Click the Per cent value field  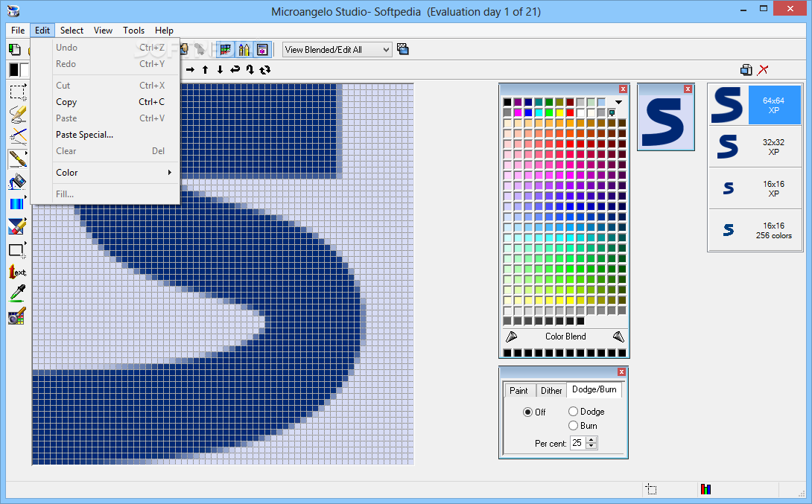coord(577,443)
